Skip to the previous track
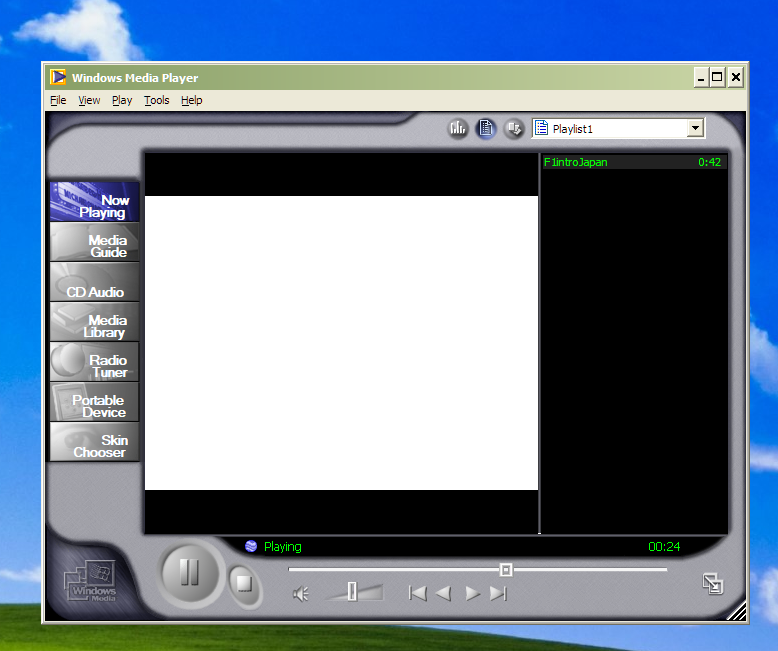778x651 pixels. pyautogui.click(x=417, y=593)
